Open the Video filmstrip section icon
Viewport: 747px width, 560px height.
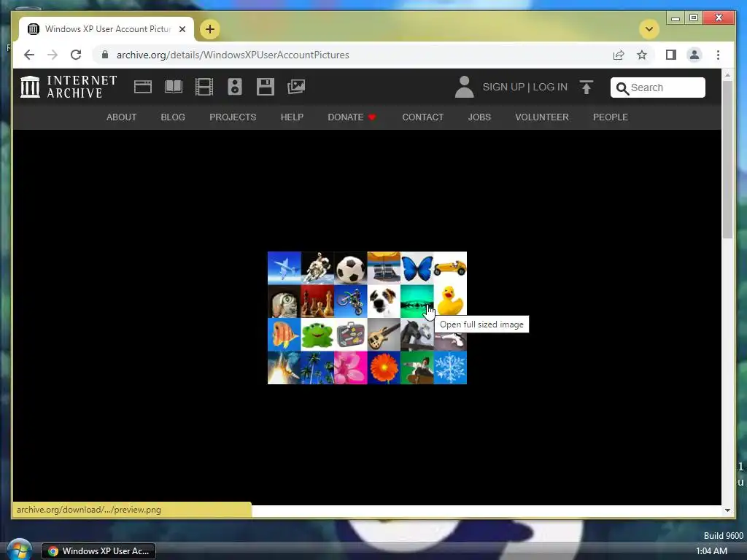coord(204,87)
